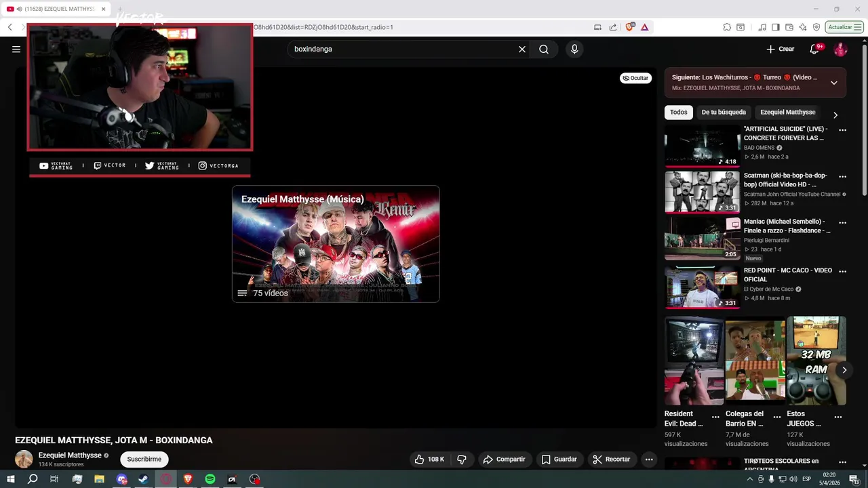Click the Guardar button
The image size is (868, 488).
[x=559, y=459]
